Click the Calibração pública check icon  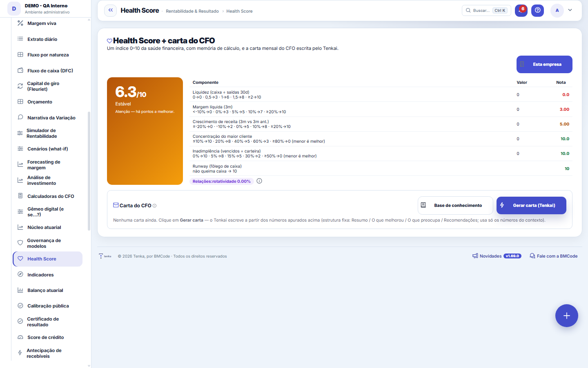point(20,306)
